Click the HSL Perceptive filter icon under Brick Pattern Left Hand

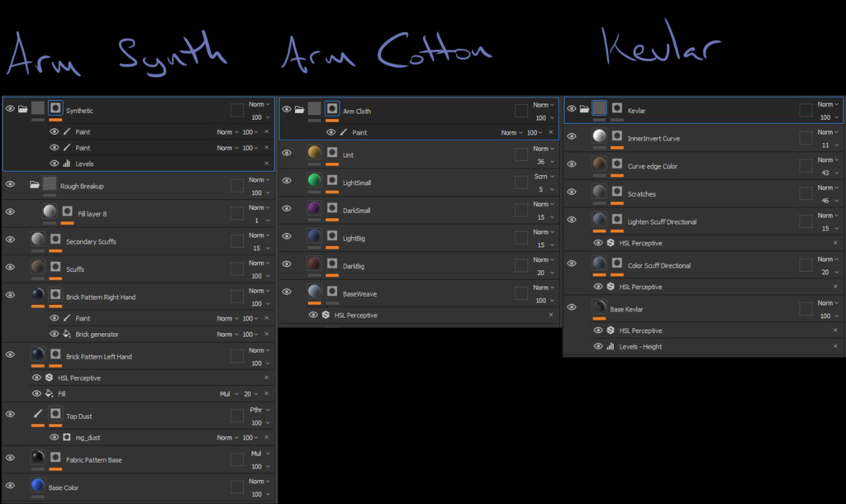tap(49, 378)
